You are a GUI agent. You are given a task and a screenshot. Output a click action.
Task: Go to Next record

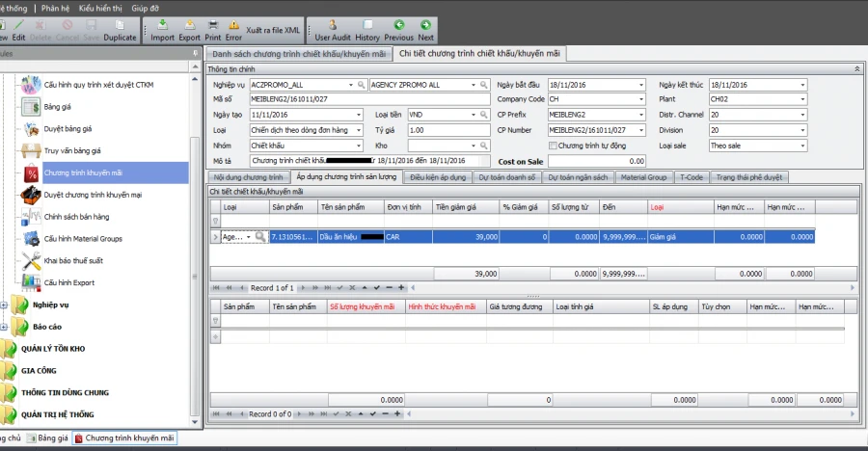pyautogui.click(x=425, y=31)
